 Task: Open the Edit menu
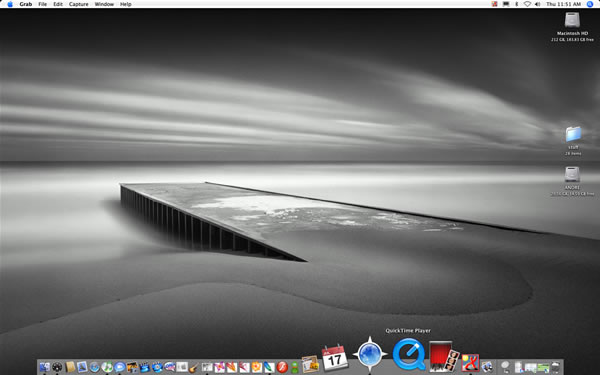[x=58, y=4]
